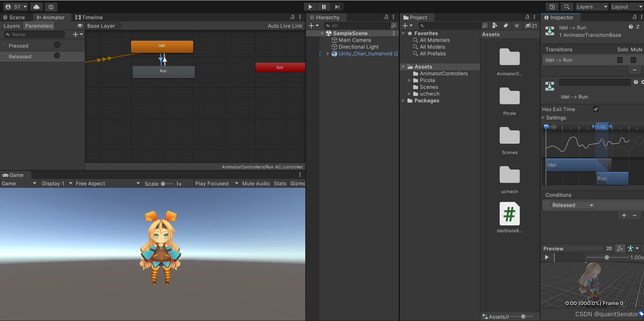This screenshot has height=321, width=644.
Task: Switch to the Scene tab
Action: [14, 18]
